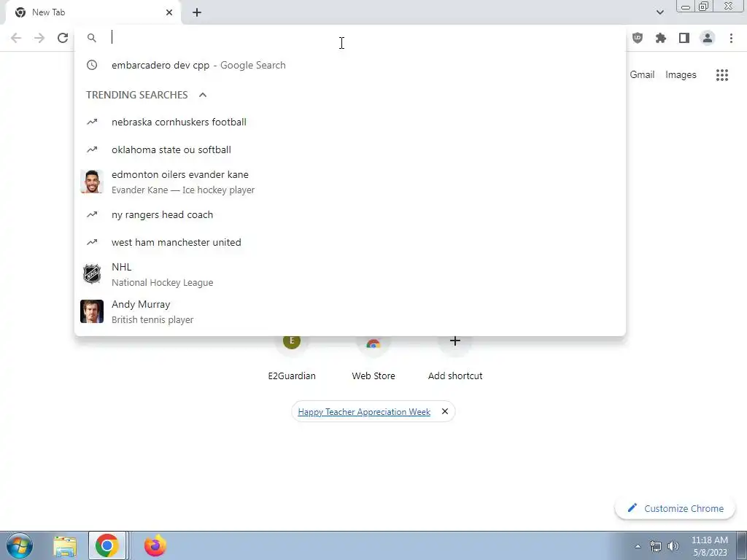
Task: Click the back navigation arrow
Action: [x=16, y=38]
